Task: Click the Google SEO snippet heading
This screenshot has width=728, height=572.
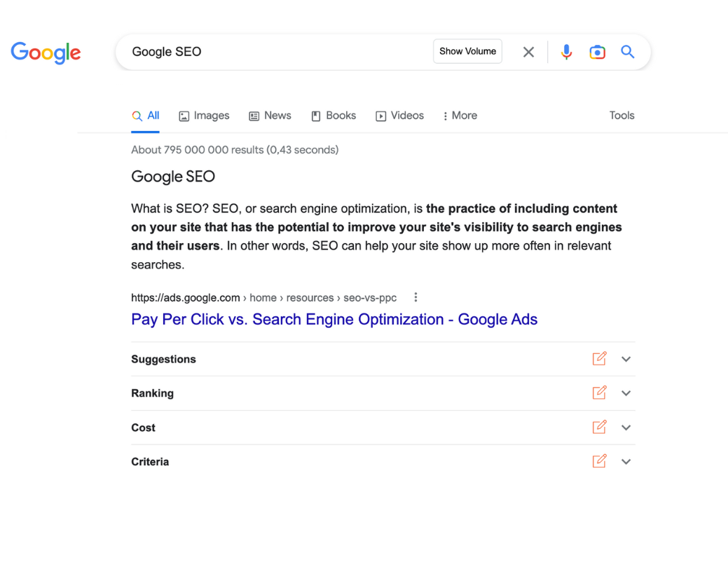Action: click(173, 177)
